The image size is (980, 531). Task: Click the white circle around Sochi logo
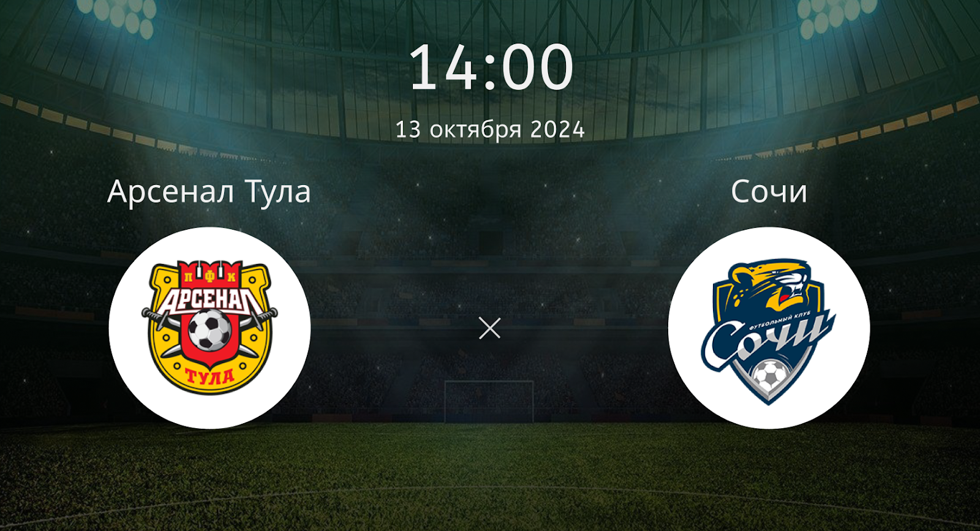coord(769,328)
